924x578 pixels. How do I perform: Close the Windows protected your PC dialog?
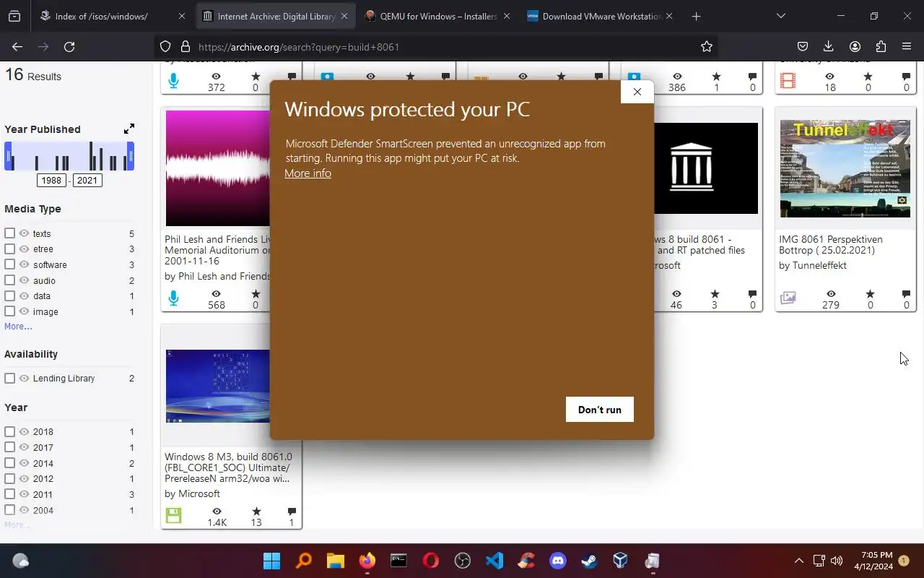point(637,92)
